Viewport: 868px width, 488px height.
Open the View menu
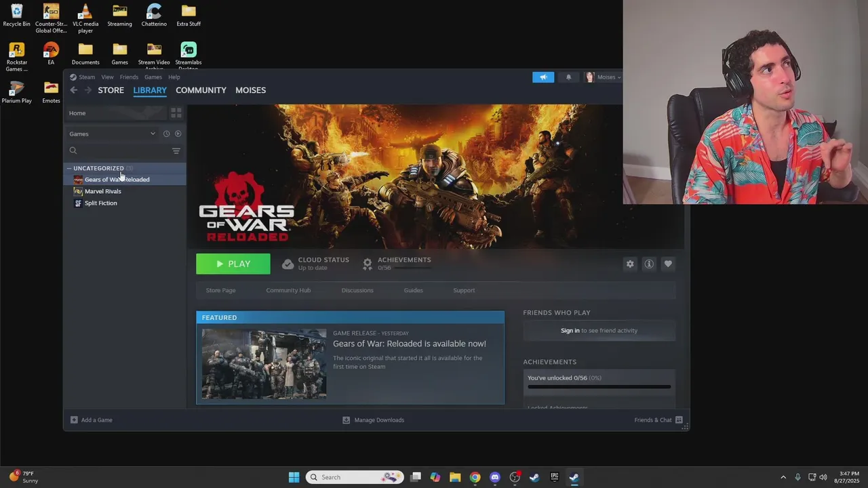coord(107,77)
